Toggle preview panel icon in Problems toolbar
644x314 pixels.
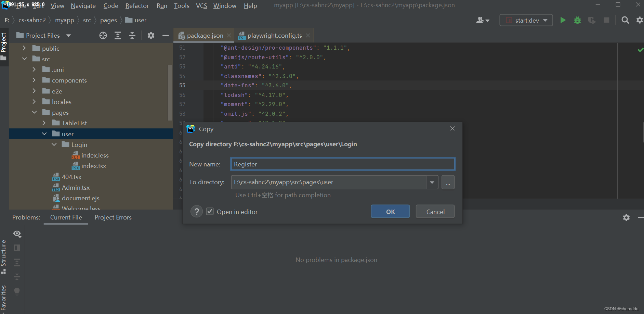[x=17, y=248]
